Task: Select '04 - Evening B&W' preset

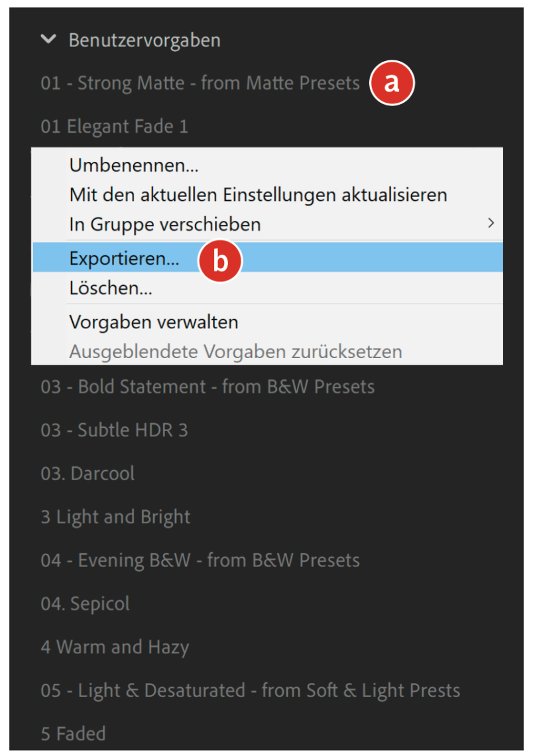Action: coord(200,560)
